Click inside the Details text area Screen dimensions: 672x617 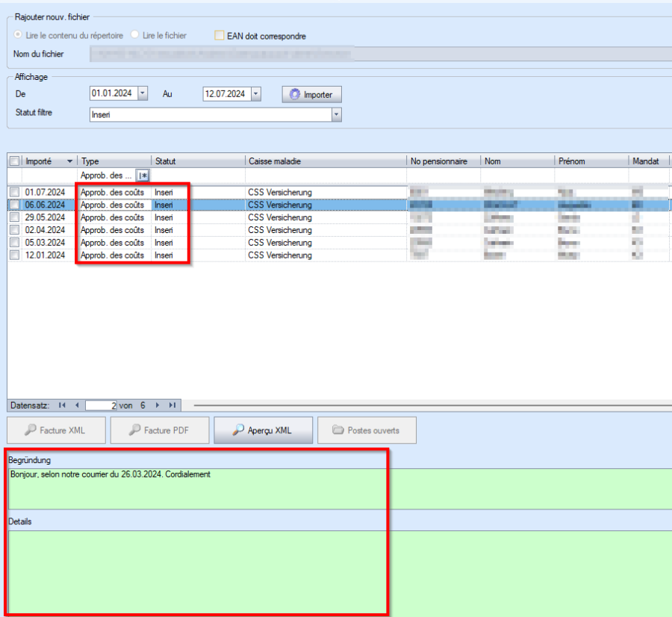tap(340, 572)
